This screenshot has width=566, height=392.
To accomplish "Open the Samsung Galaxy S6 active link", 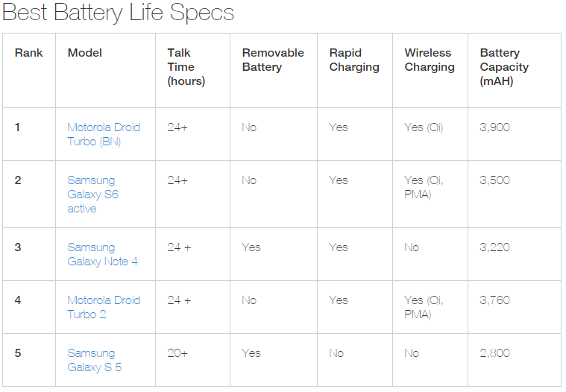I will tap(92, 194).
